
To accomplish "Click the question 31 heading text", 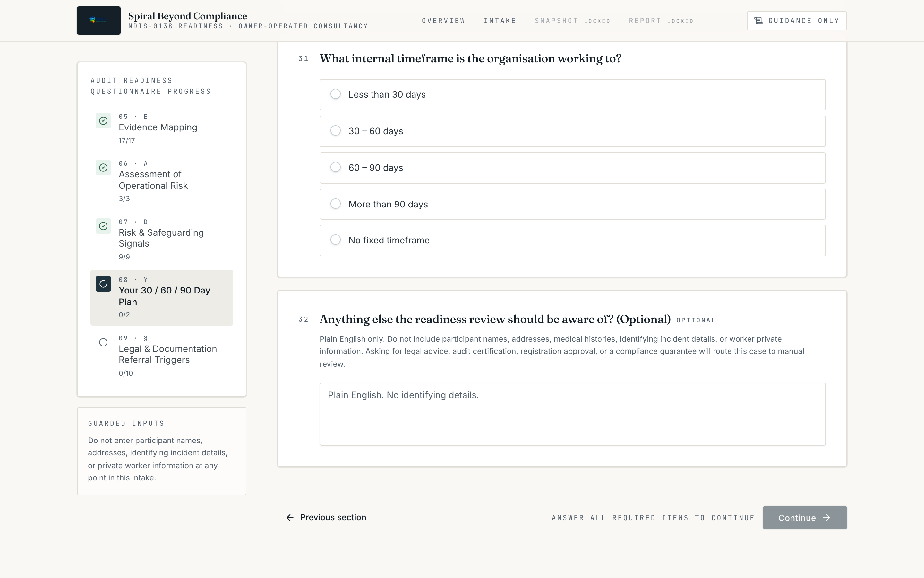I will (x=470, y=58).
